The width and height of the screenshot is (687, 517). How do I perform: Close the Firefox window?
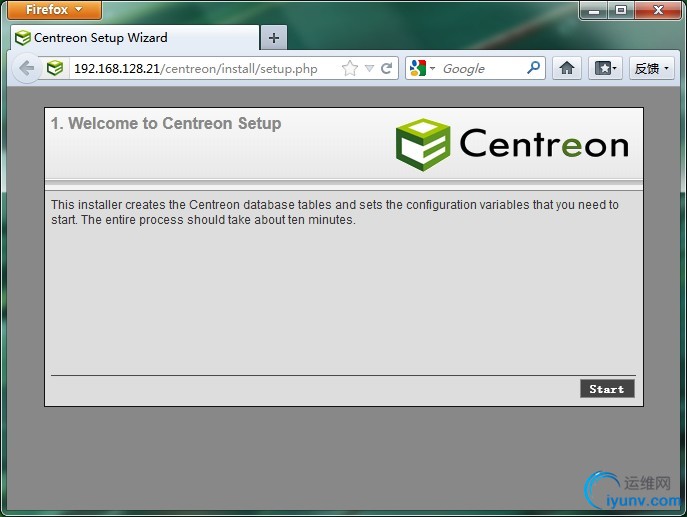tap(658, 10)
